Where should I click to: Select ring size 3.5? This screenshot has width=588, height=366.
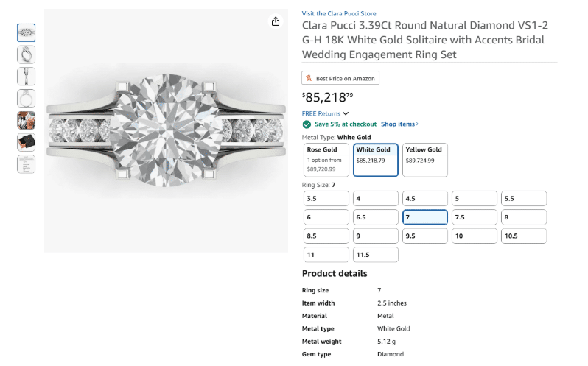326,199
